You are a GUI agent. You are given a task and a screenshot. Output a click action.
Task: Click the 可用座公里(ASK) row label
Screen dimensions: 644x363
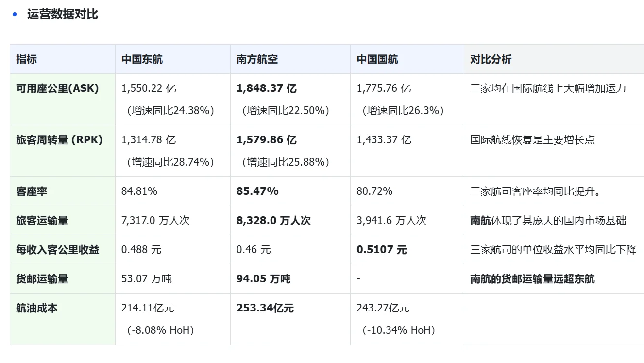pos(57,88)
